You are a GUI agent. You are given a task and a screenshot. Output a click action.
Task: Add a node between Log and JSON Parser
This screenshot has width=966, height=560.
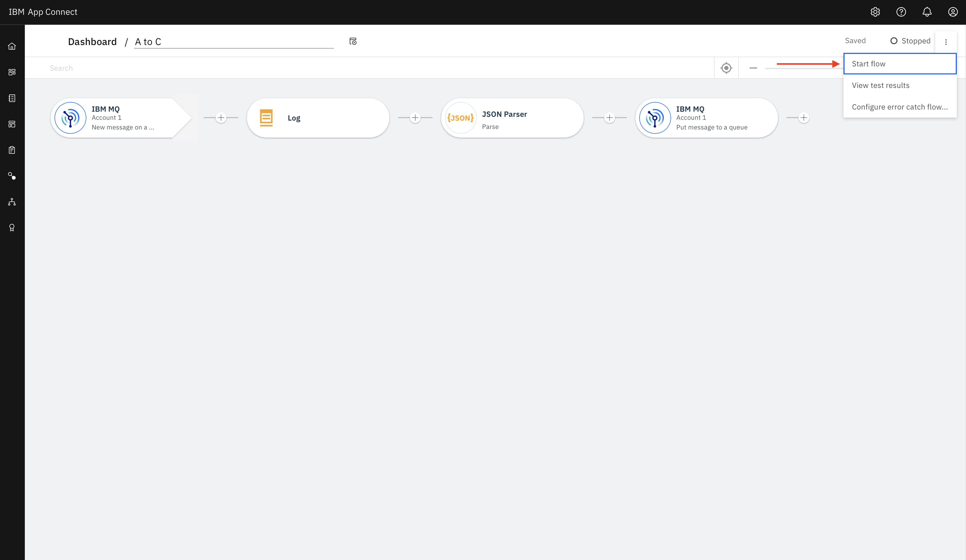point(415,118)
